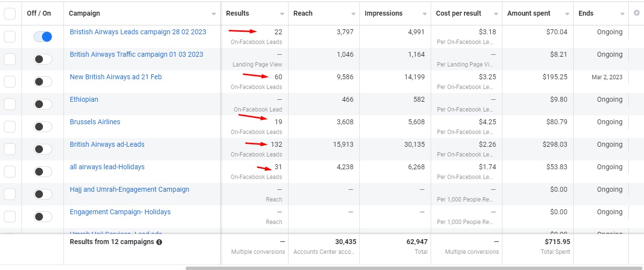Switch on the Brussels Airlines campaign
This screenshot has width=644, height=270.
(x=43, y=127)
